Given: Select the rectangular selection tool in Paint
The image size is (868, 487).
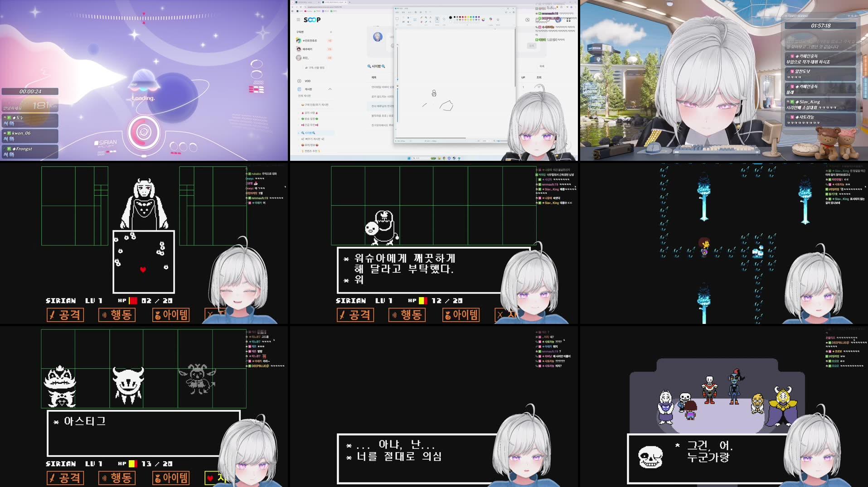Looking at the screenshot, I should pyautogui.click(x=397, y=19).
